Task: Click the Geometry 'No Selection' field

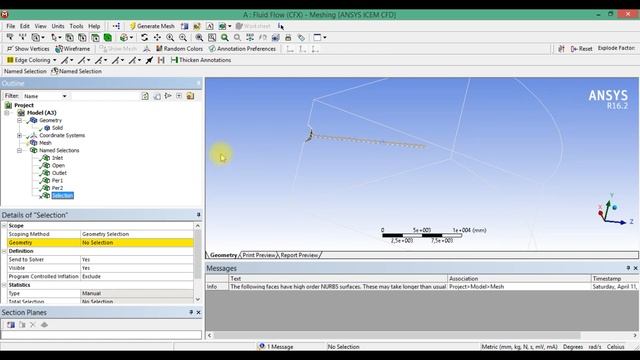Action: [x=137, y=242]
